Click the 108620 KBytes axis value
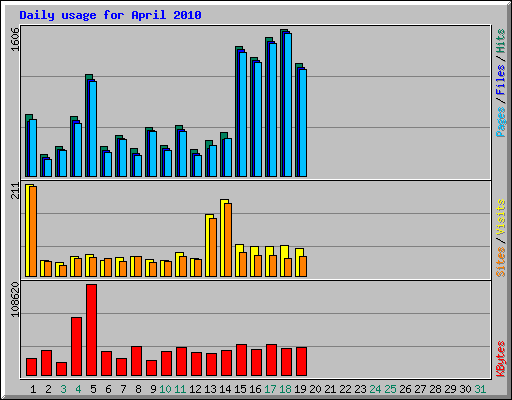The height and width of the screenshot is (400, 512). [x=15, y=299]
